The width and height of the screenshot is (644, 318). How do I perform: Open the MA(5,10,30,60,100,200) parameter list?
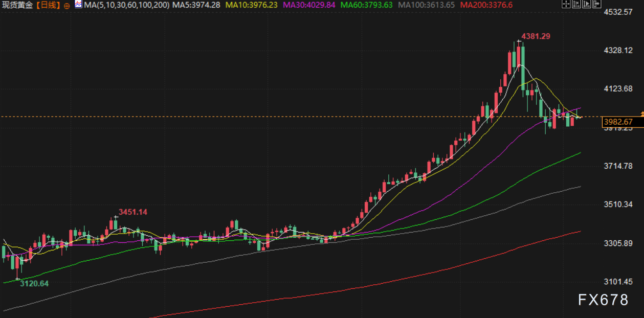(x=126, y=5)
